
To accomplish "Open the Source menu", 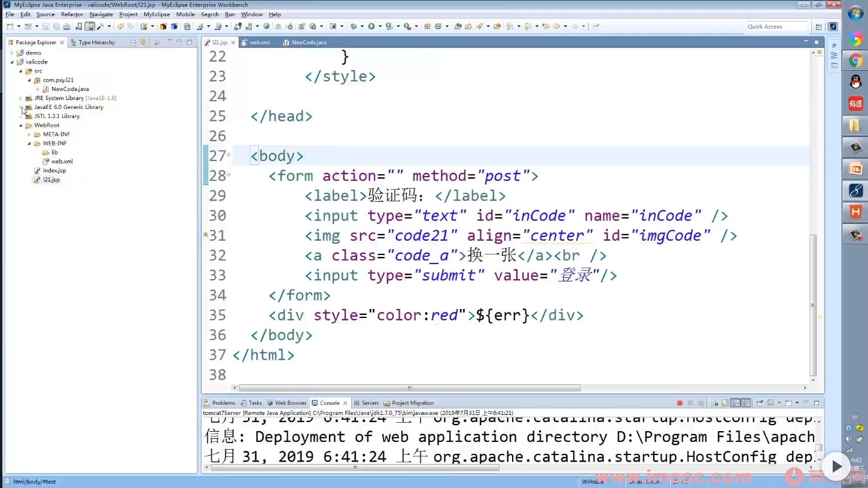I will (45, 14).
